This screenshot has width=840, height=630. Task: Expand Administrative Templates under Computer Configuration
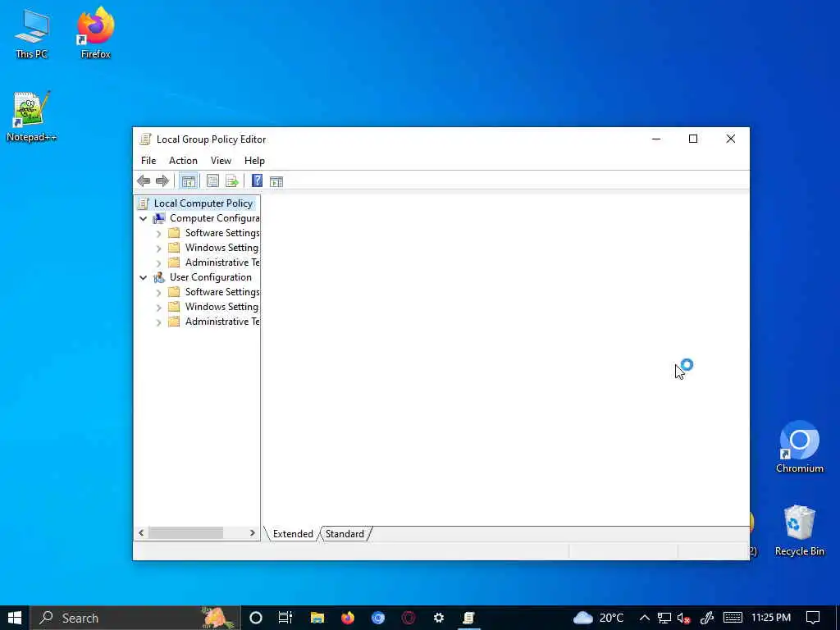(x=158, y=263)
